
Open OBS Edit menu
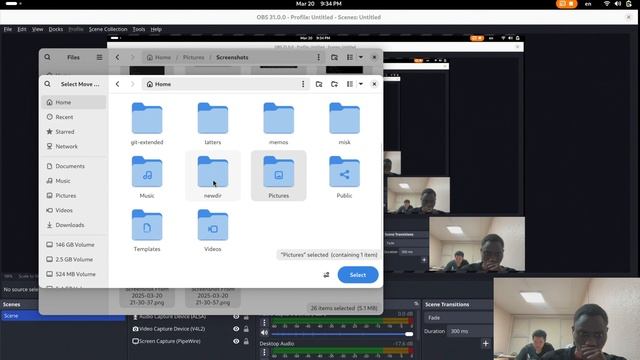pyautogui.click(x=22, y=29)
